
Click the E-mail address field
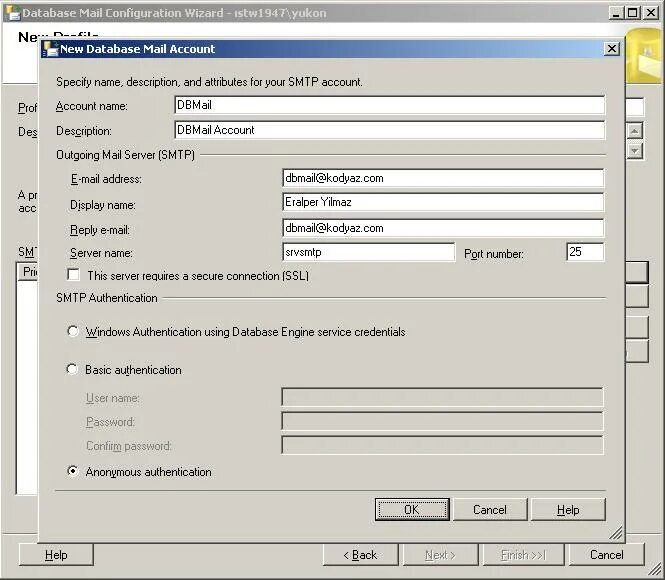pos(443,178)
